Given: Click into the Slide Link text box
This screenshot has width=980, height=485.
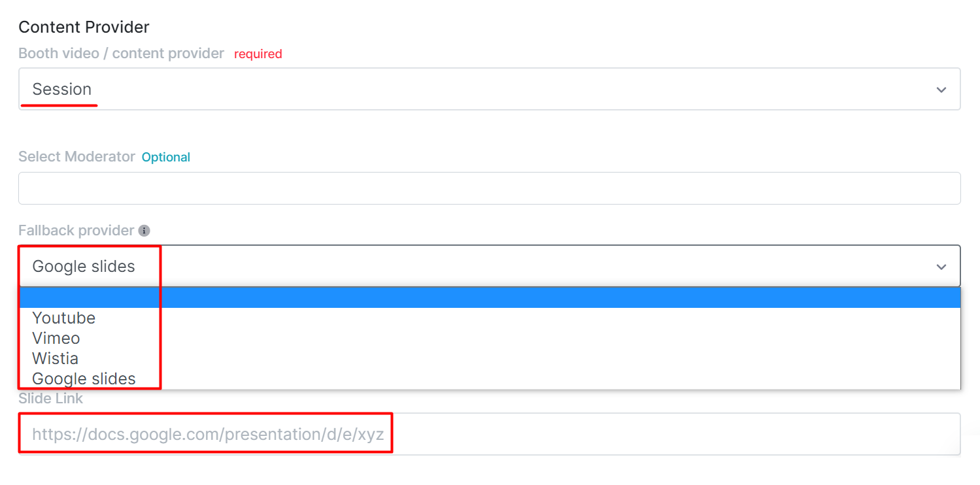Looking at the screenshot, I should (x=489, y=434).
